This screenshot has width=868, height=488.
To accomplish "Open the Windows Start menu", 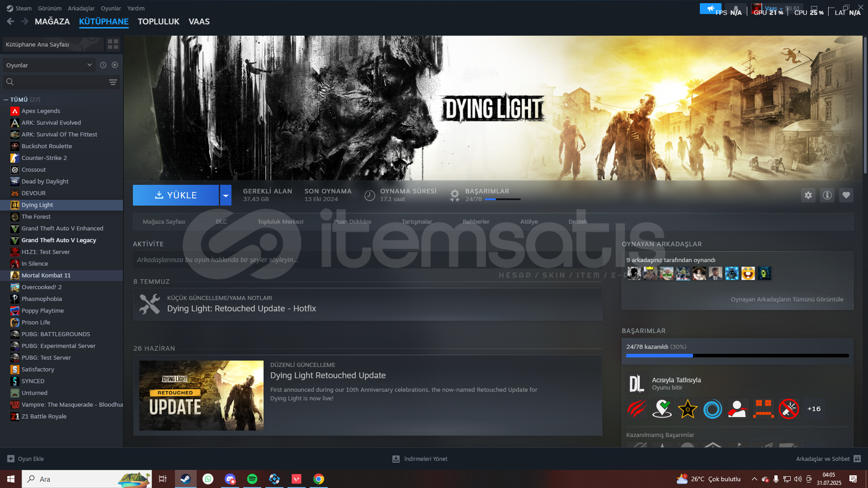I will click(x=11, y=479).
